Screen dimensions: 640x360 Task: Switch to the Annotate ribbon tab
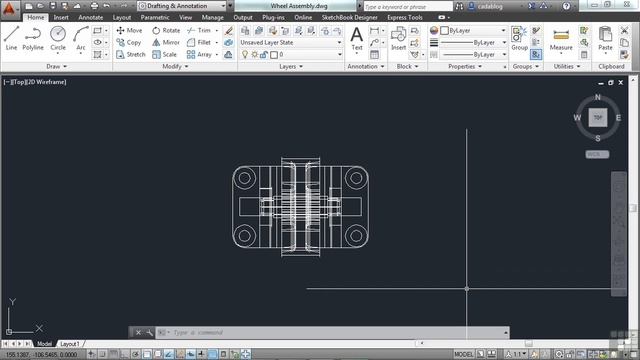(x=91, y=18)
